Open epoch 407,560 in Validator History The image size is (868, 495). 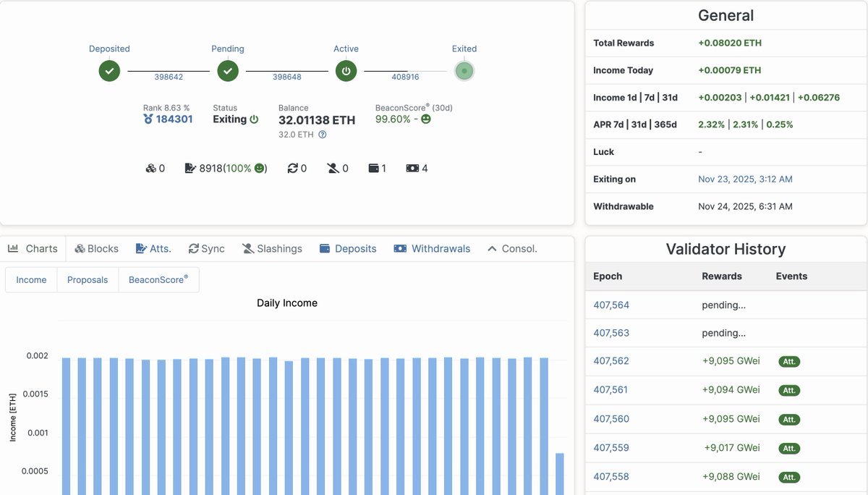click(611, 418)
